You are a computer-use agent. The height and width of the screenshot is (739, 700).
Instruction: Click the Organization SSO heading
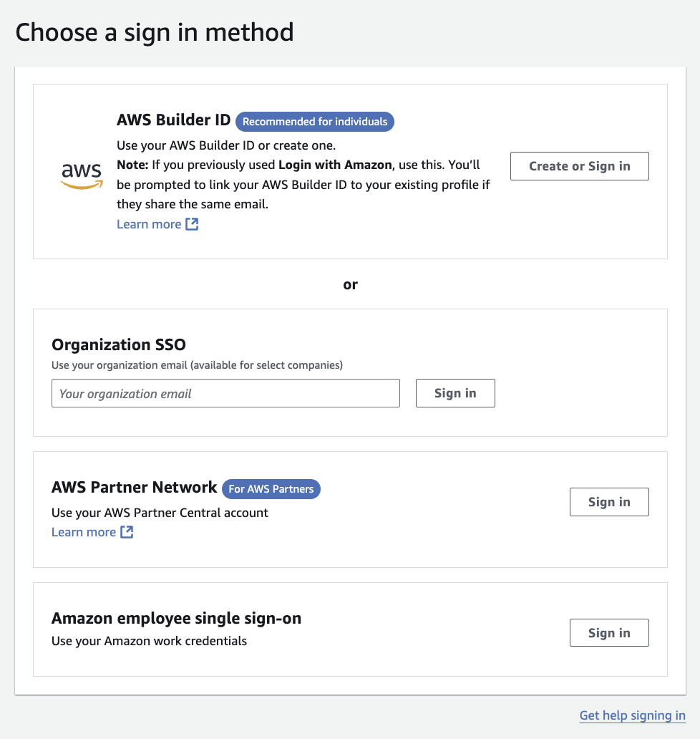click(x=119, y=344)
